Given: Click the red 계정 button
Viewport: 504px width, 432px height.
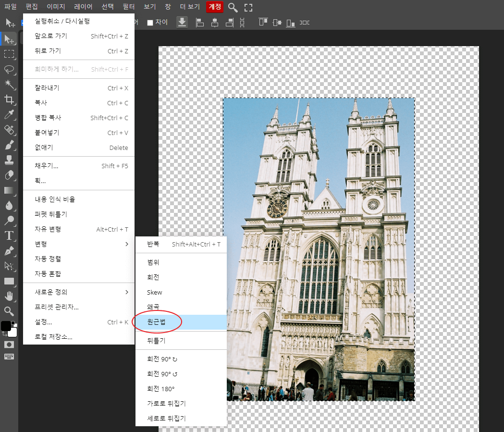Looking at the screenshot, I should tap(215, 7).
